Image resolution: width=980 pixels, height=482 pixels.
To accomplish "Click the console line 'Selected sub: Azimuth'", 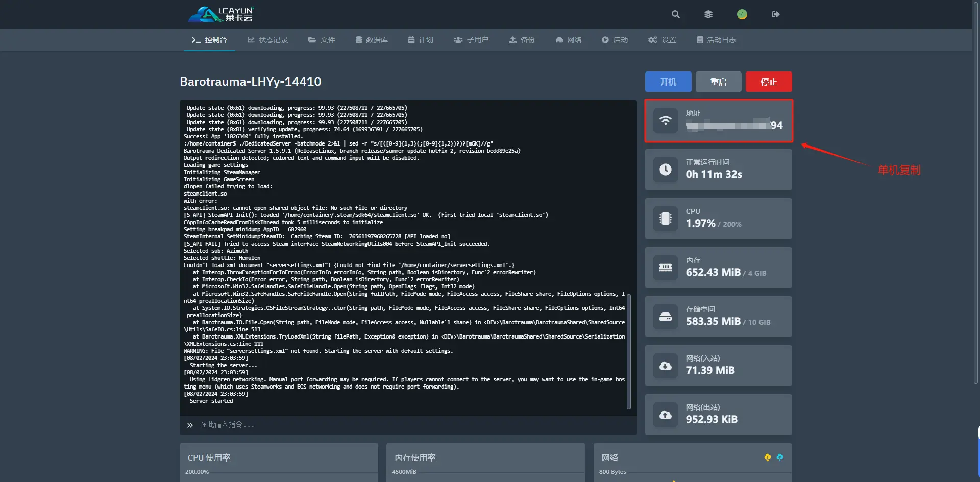I will tap(216, 251).
